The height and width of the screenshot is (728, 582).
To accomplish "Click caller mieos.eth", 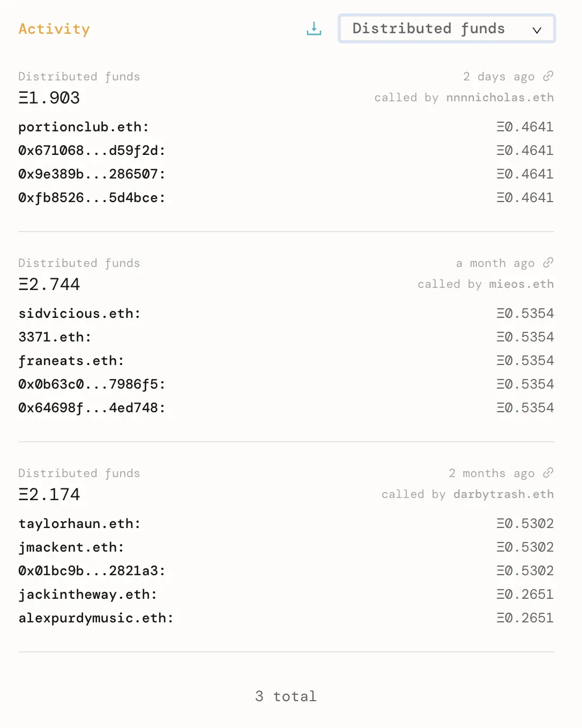I will [x=521, y=284].
